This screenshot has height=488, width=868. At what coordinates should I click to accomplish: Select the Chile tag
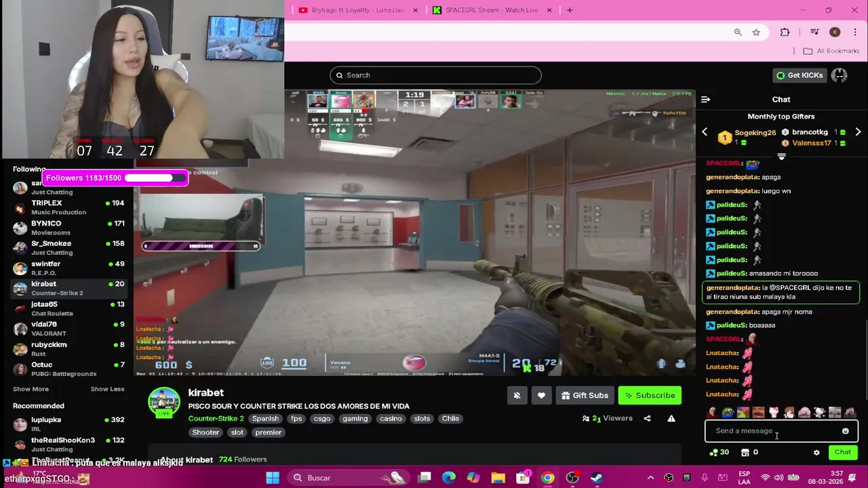pyautogui.click(x=450, y=419)
